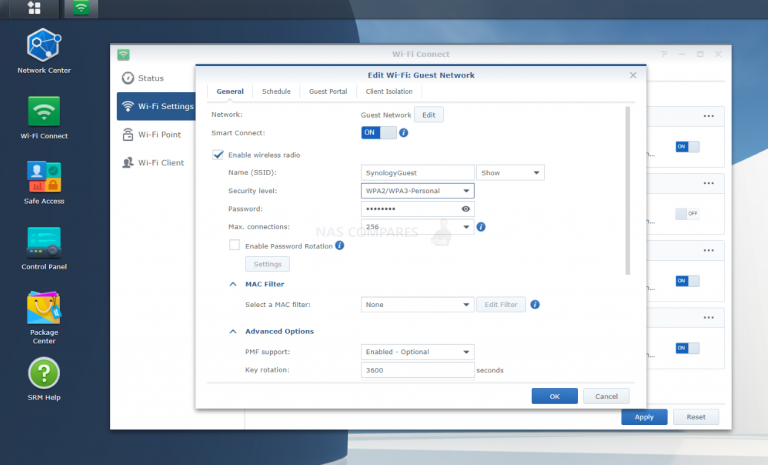Viewport: 768px width, 465px height.
Task: Open the Safe Access desktop icon
Action: 44,183
